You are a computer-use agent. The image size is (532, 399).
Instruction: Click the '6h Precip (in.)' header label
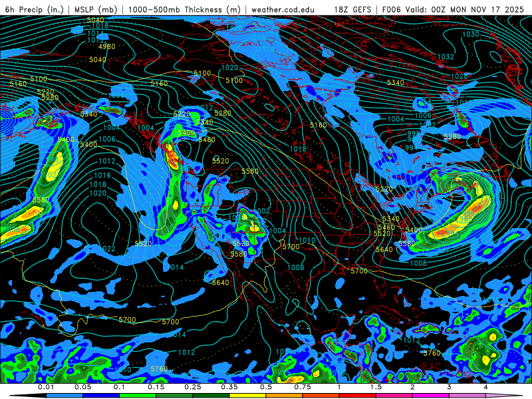(35, 9)
